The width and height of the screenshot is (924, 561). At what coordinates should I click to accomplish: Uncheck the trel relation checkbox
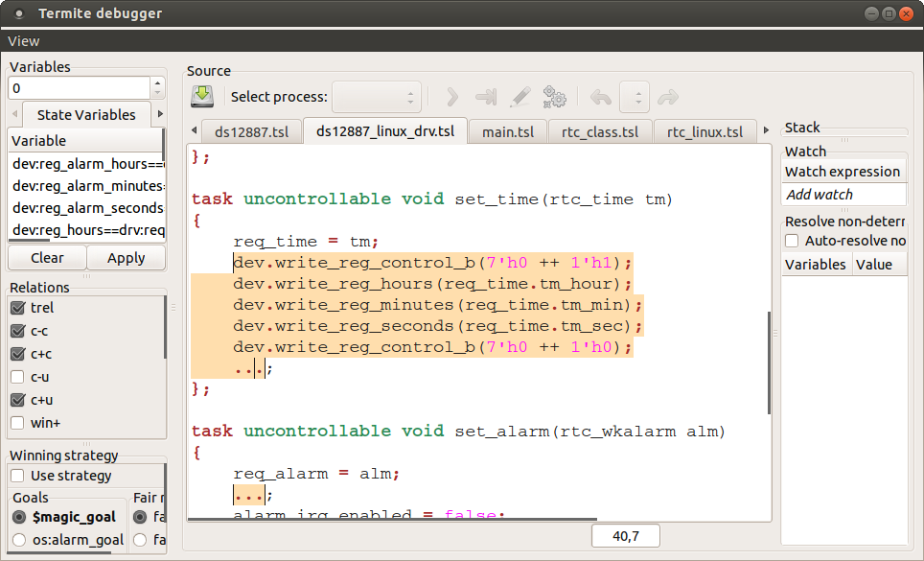pos(17,308)
